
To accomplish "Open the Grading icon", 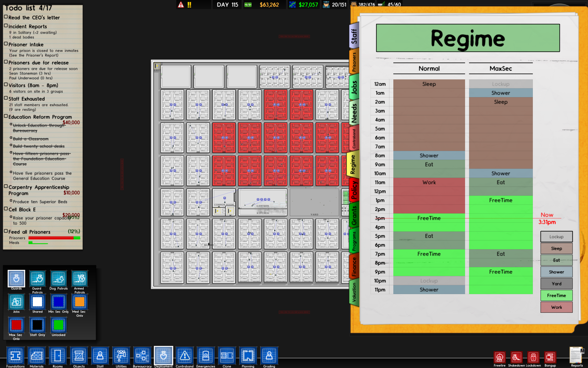I will (269, 356).
